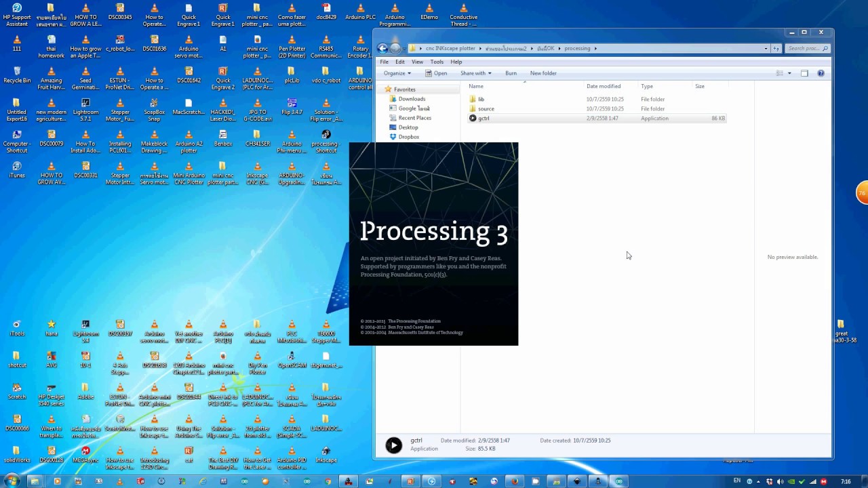Open the Help menu

(456, 62)
